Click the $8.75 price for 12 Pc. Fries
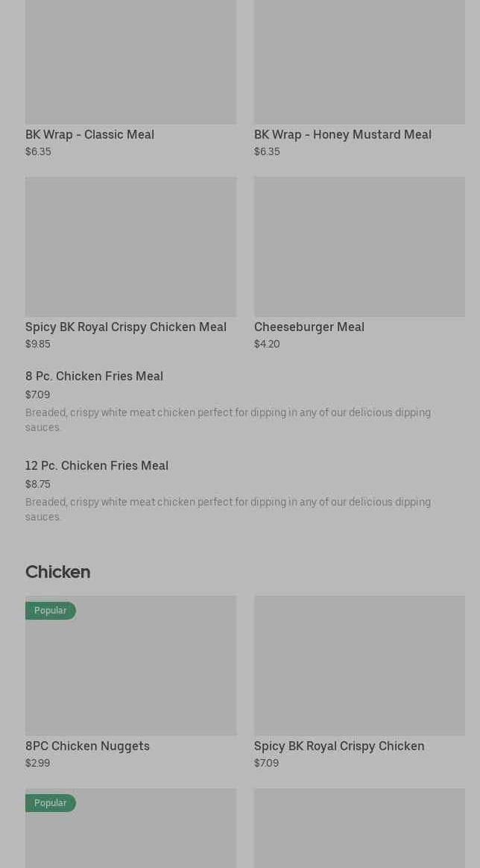Screen dimensions: 480x868 point(38,484)
